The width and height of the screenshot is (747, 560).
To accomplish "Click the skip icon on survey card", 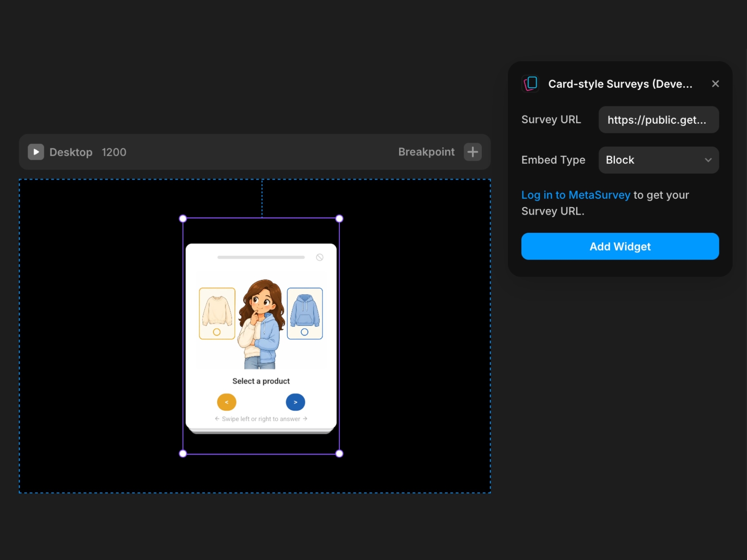I will coord(320,258).
